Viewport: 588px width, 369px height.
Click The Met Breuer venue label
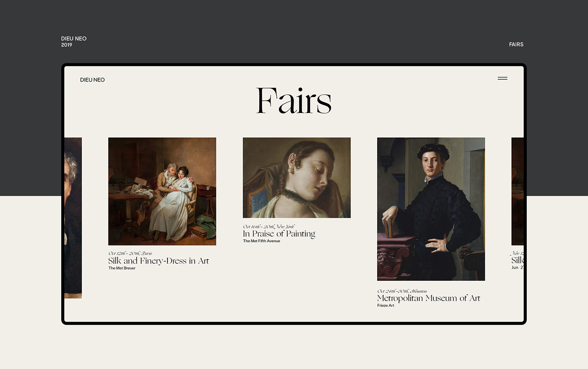coord(122,268)
